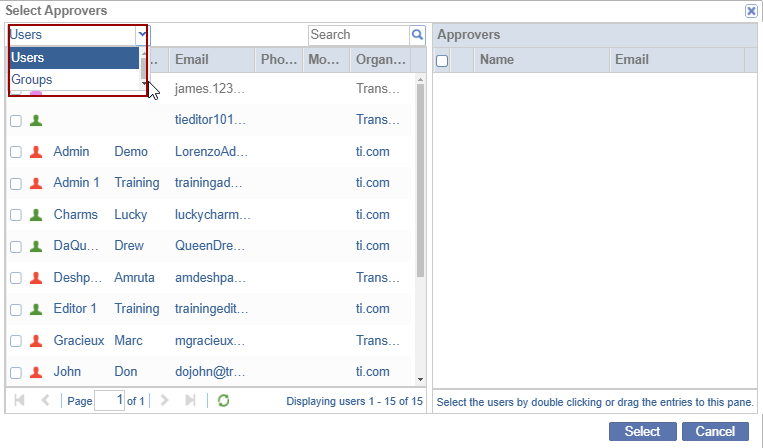Click the green user icon beside Charms Lucky
The height and width of the screenshot is (448, 763).
pos(36,215)
